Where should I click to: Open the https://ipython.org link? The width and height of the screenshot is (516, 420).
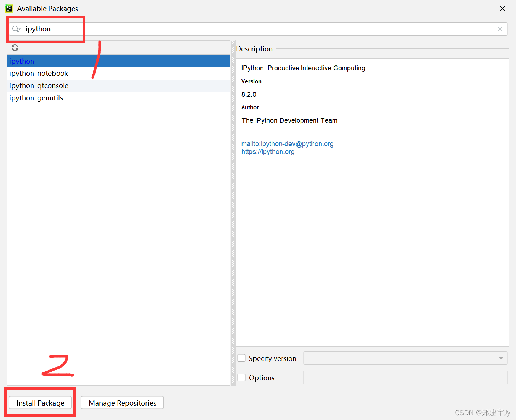(x=268, y=152)
